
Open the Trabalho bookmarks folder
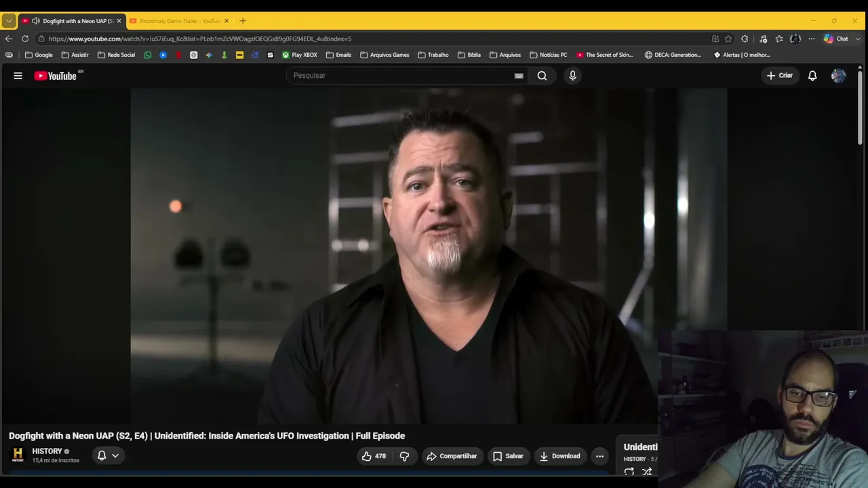pyautogui.click(x=433, y=55)
